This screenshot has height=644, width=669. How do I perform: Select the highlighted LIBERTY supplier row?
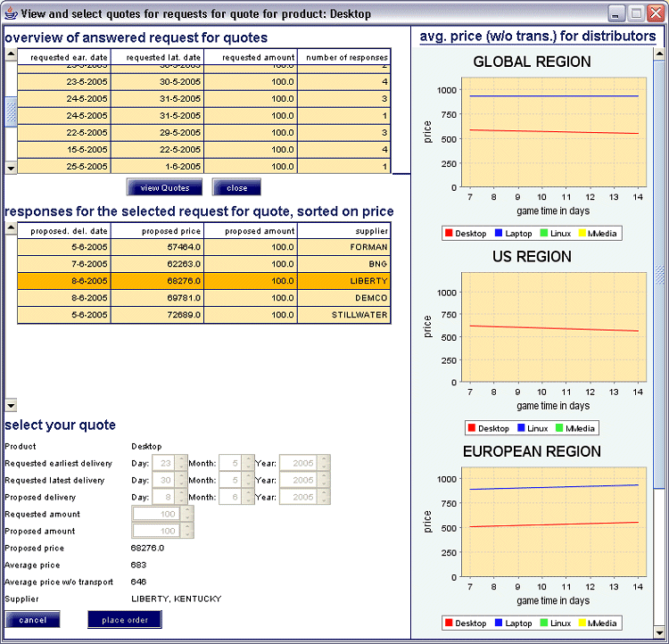coord(204,281)
